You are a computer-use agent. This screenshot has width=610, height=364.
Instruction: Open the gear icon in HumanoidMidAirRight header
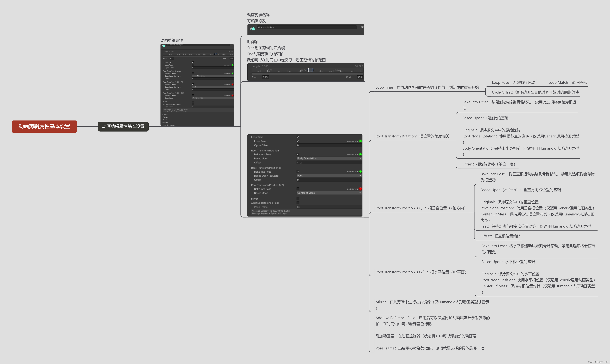pos(233,45)
